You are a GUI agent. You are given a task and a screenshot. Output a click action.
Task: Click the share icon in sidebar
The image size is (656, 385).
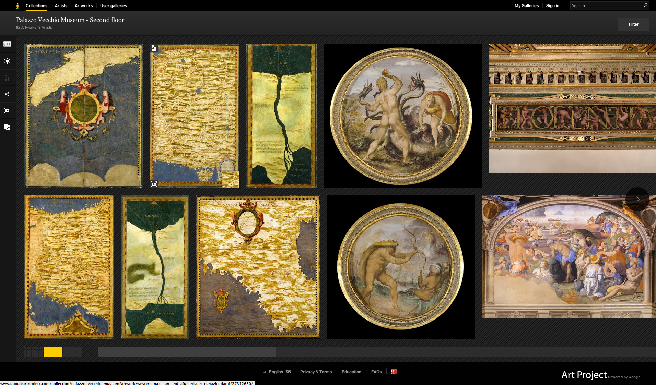[x=7, y=95]
